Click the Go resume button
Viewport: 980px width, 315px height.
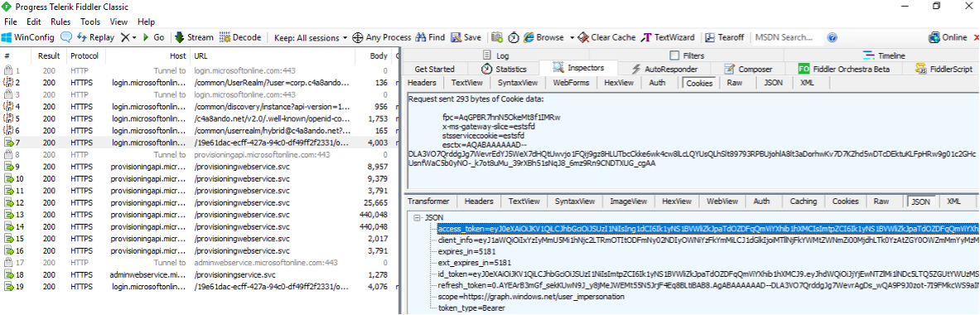coord(153,37)
